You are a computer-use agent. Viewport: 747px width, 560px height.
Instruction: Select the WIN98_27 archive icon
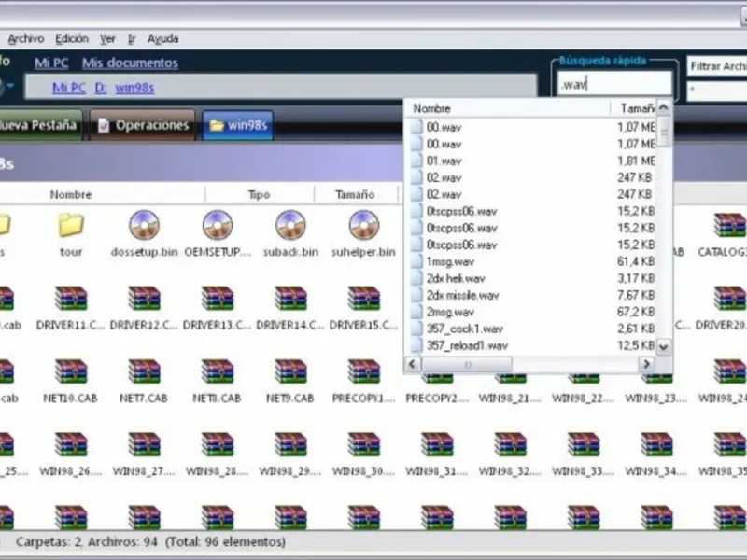coord(145,445)
